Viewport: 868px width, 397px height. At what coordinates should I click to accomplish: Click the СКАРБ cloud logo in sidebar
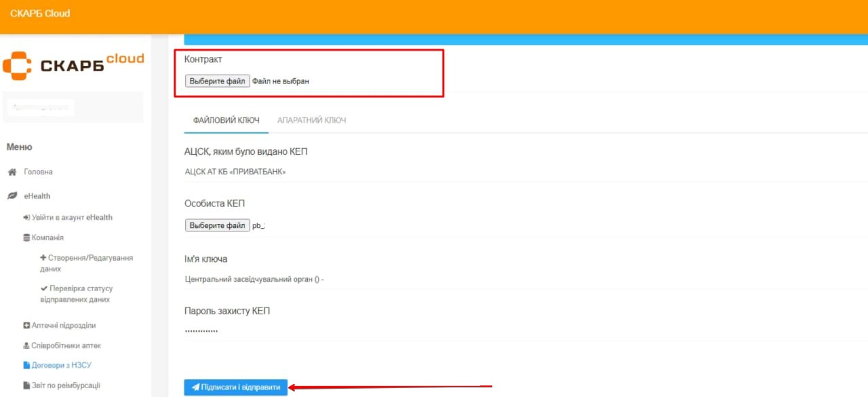click(73, 64)
